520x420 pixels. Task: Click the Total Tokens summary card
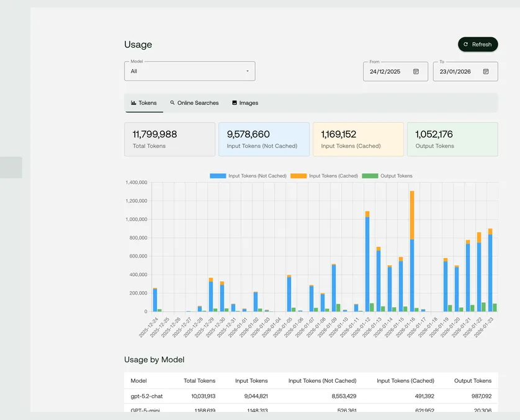tap(169, 140)
